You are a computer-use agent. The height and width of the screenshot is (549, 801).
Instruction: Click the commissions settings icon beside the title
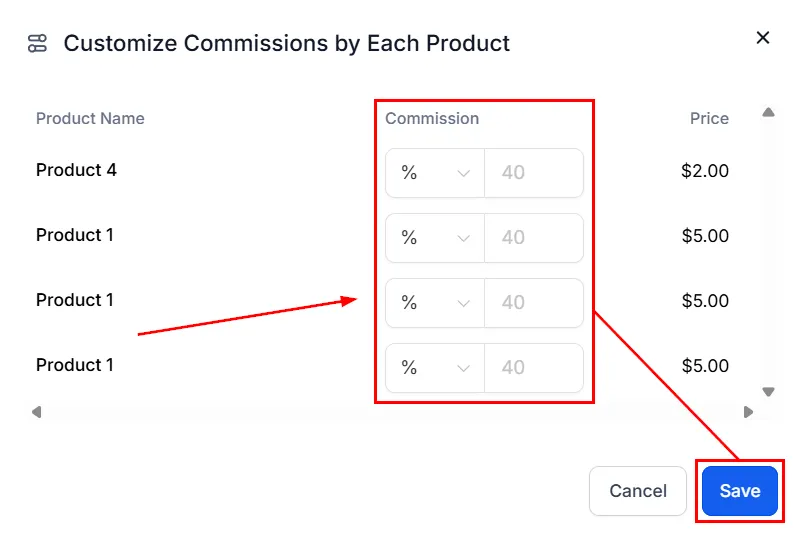37,43
